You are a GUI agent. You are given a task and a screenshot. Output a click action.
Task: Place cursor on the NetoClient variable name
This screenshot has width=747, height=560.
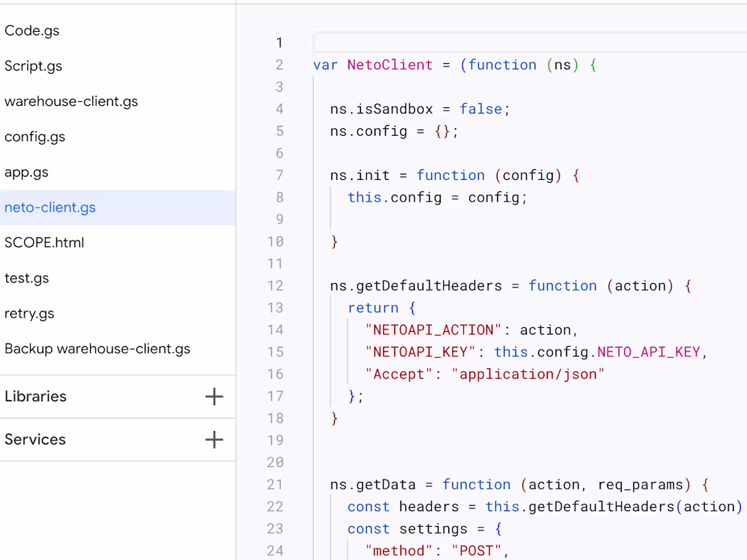[x=389, y=64]
